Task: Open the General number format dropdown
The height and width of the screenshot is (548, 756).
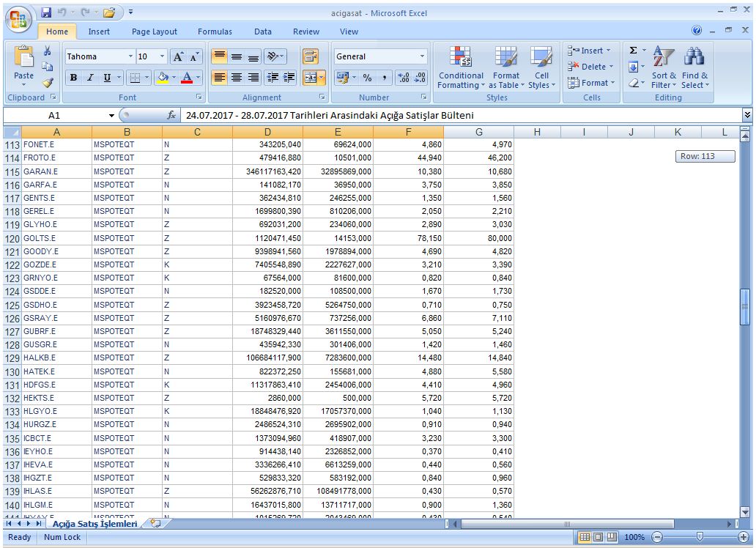Action: point(423,56)
